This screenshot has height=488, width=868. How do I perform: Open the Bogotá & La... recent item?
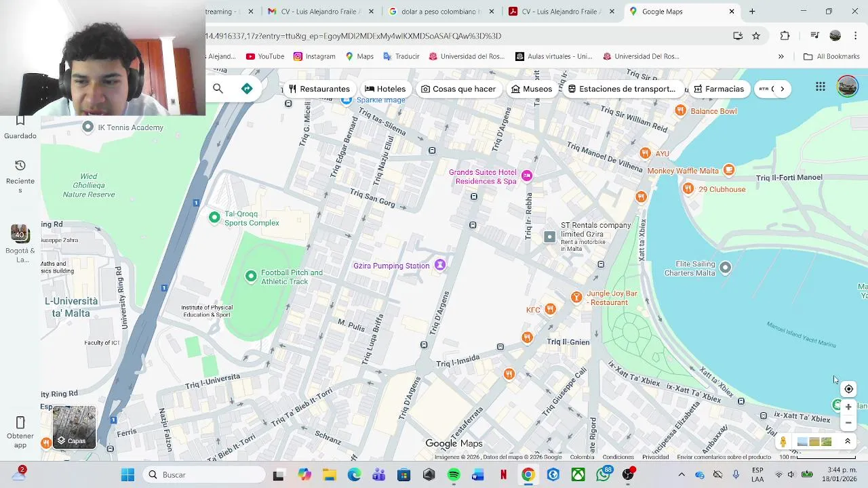20,244
